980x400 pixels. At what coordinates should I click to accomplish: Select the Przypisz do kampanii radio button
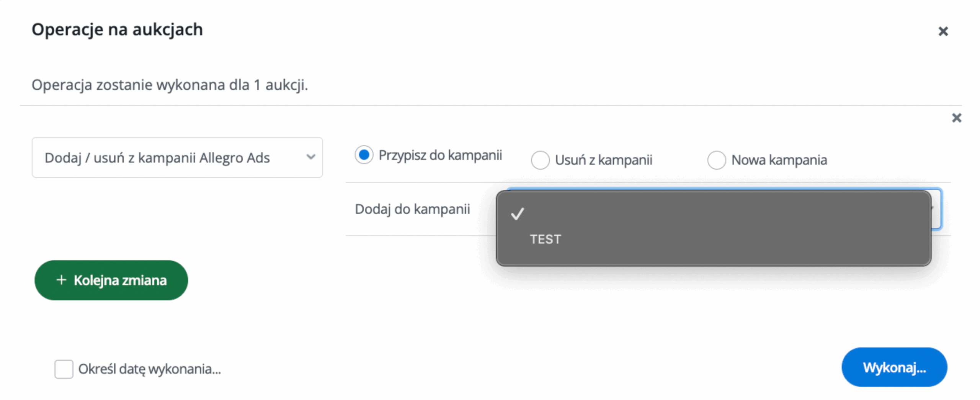(364, 155)
